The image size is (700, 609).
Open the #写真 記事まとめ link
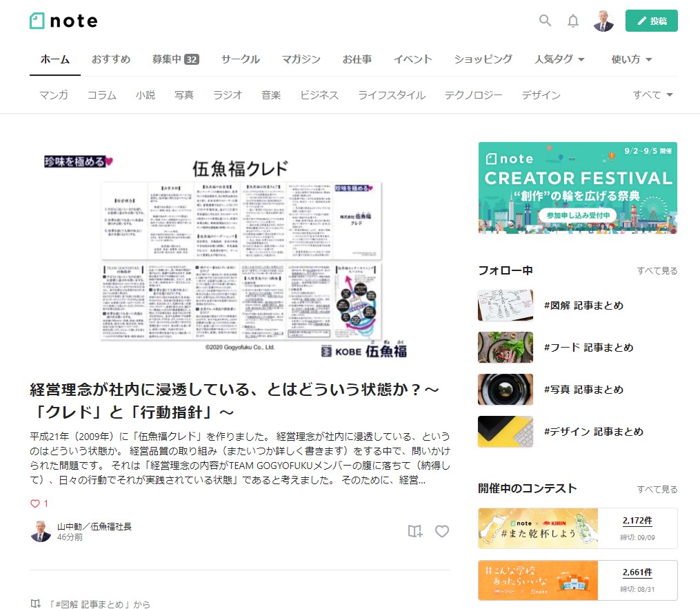[583, 389]
